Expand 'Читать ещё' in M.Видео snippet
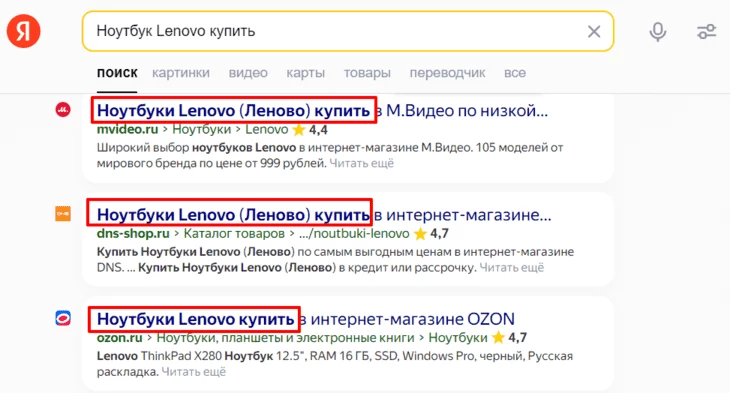The image size is (730, 393). coord(362,163)
